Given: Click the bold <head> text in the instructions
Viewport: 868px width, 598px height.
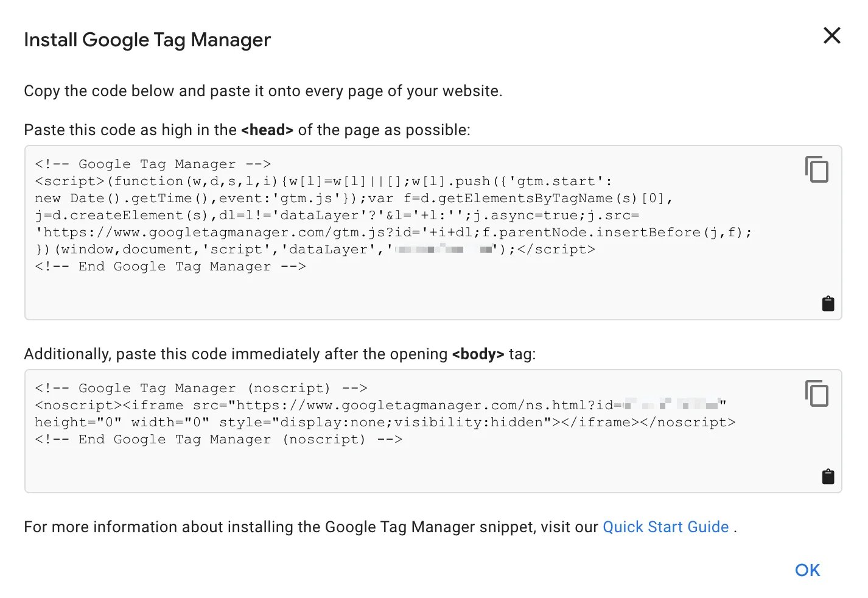Looking at the screenshot, I should point(267,130).
